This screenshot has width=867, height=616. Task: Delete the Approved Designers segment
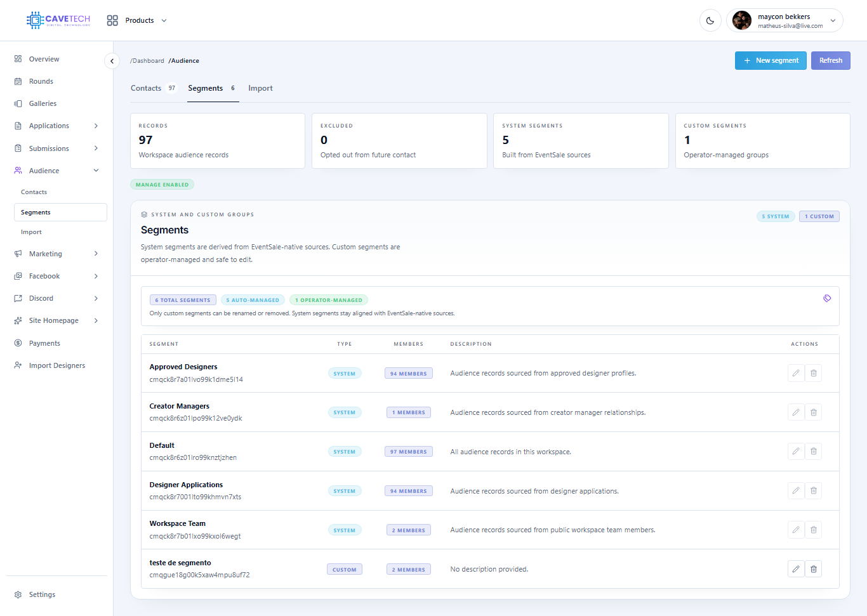[814, 373]
